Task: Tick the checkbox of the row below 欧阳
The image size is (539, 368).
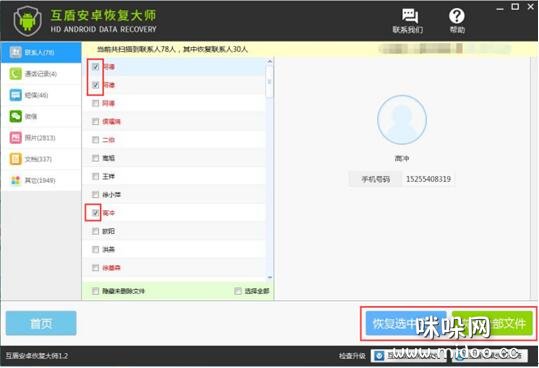Action: [96, 249]
